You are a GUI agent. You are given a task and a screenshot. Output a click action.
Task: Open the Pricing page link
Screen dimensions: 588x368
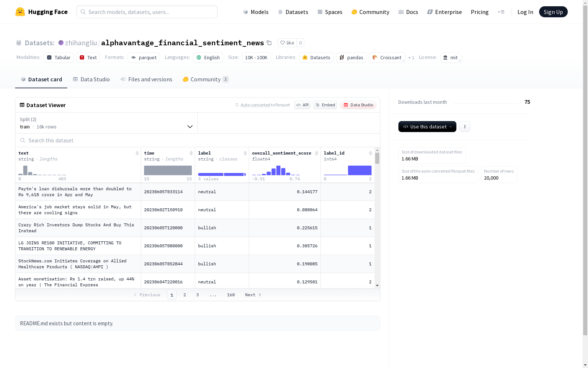coord(480,12)
